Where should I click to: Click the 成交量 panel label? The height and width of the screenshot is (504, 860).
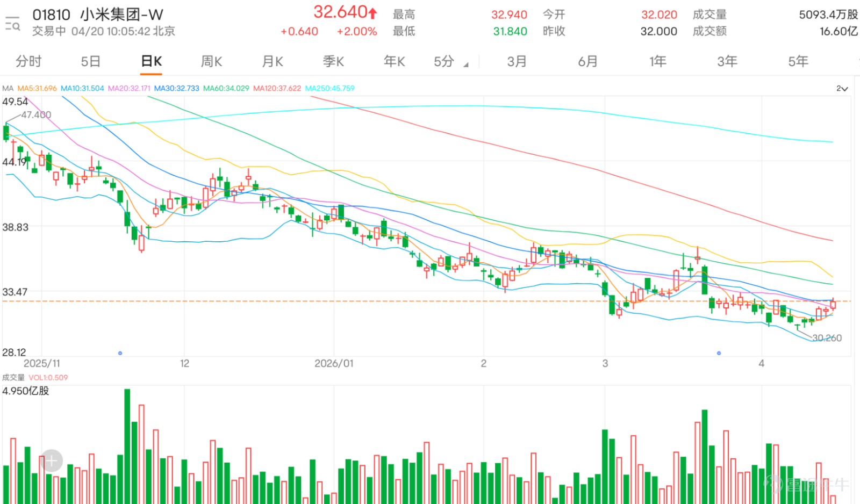[13, 378]
